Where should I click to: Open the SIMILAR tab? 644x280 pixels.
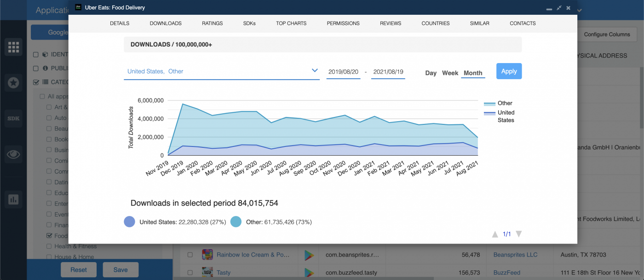(x=480, y=23)
